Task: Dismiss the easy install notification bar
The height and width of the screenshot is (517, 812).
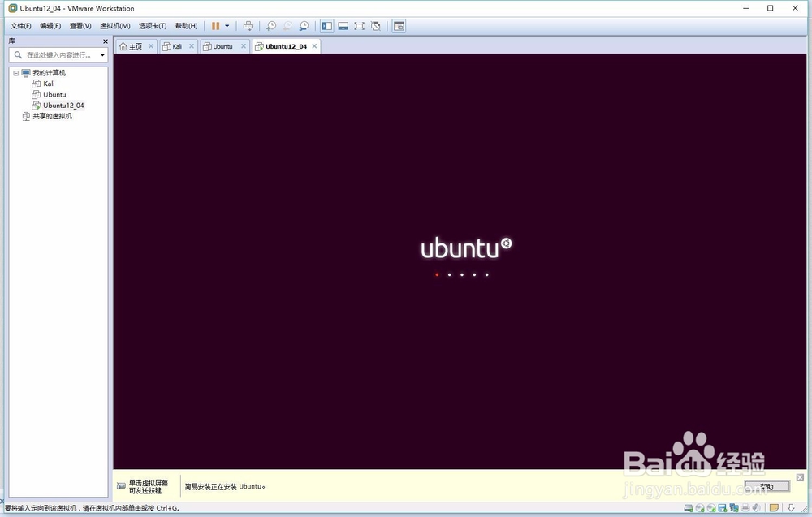Action: coord(800,477)
